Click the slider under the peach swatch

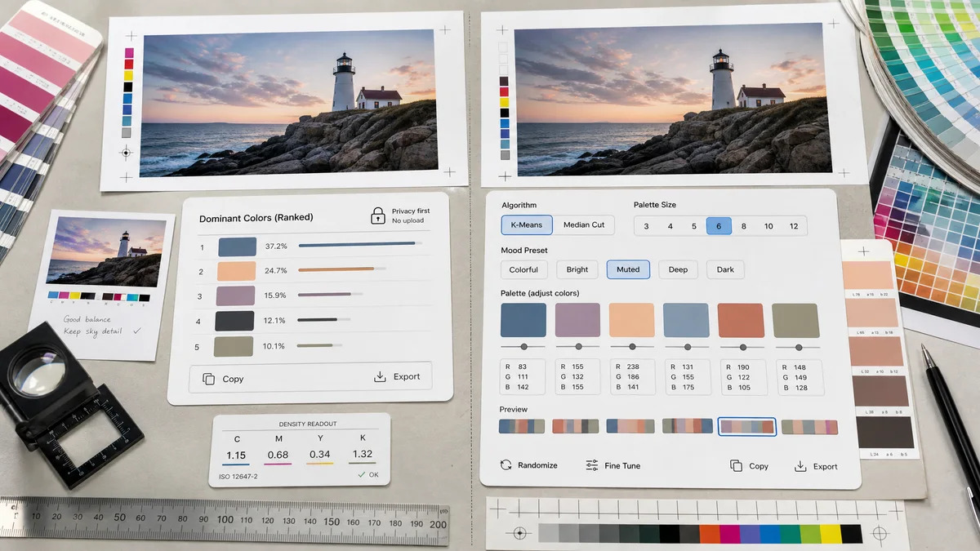(x=632, y=347)
